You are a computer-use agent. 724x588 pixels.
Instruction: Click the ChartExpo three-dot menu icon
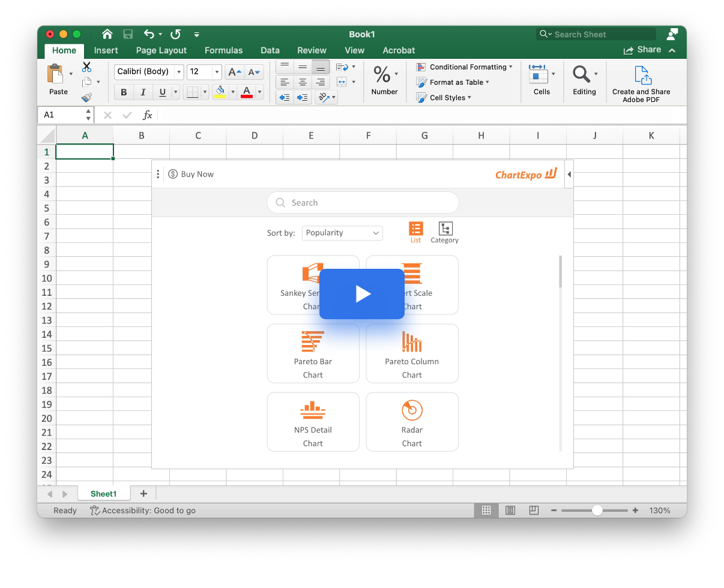tap(158, 174)
